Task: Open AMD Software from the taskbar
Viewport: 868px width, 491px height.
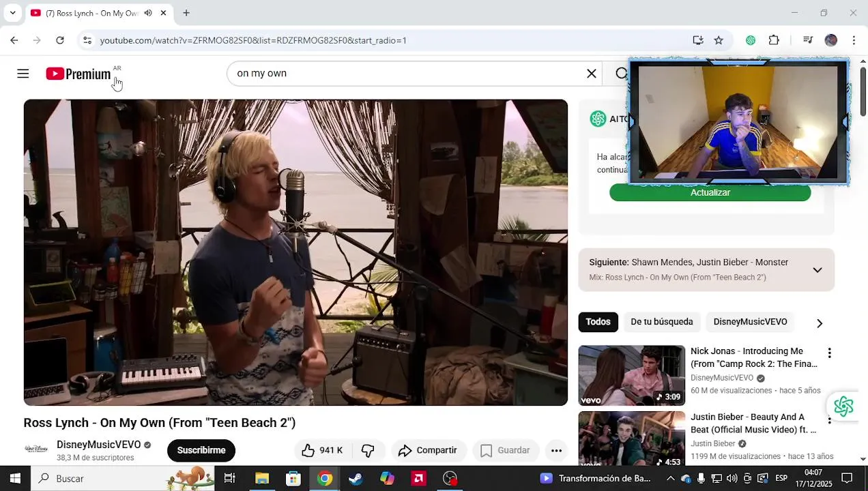Action: [x=419, y=478]
